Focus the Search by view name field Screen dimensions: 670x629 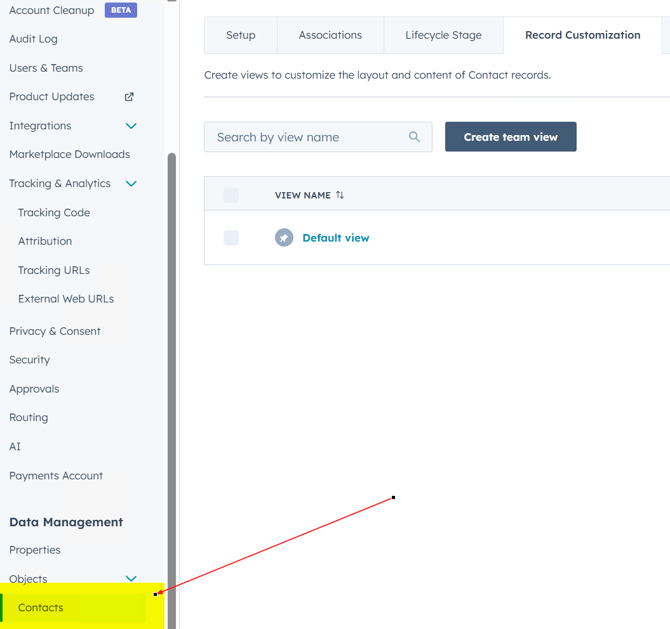coord(310,137)
